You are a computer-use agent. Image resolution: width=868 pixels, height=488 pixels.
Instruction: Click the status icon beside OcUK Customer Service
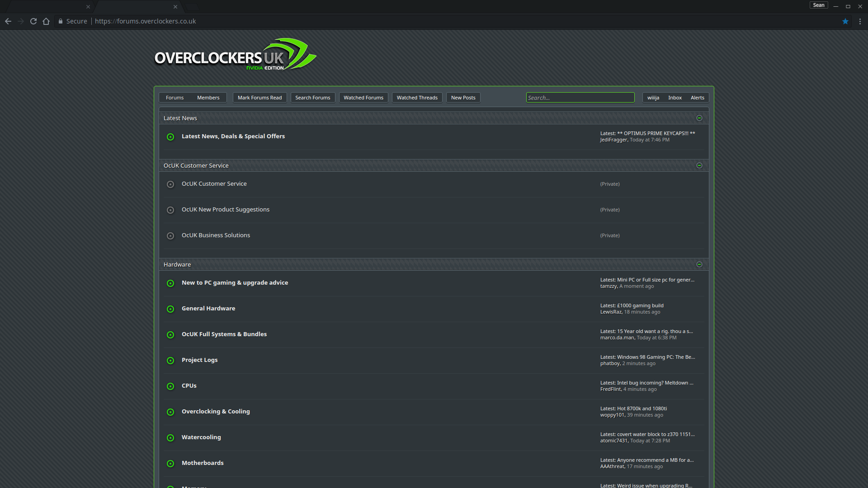(170, 184)
